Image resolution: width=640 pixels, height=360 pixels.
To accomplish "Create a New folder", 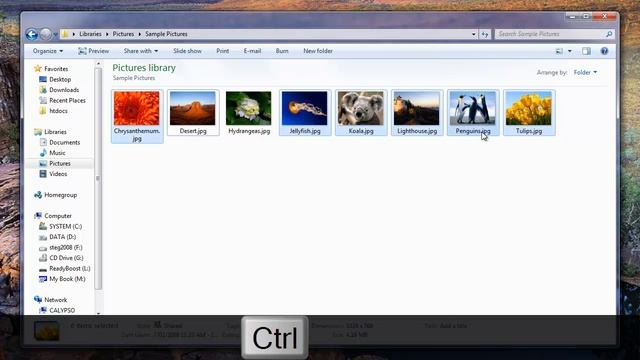I will [318, 51].
